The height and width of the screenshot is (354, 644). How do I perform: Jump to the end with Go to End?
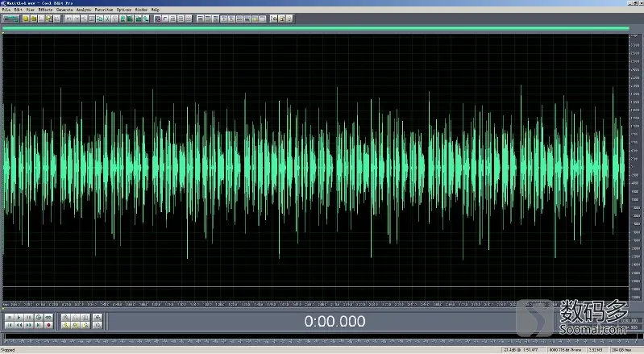(39, 325)
